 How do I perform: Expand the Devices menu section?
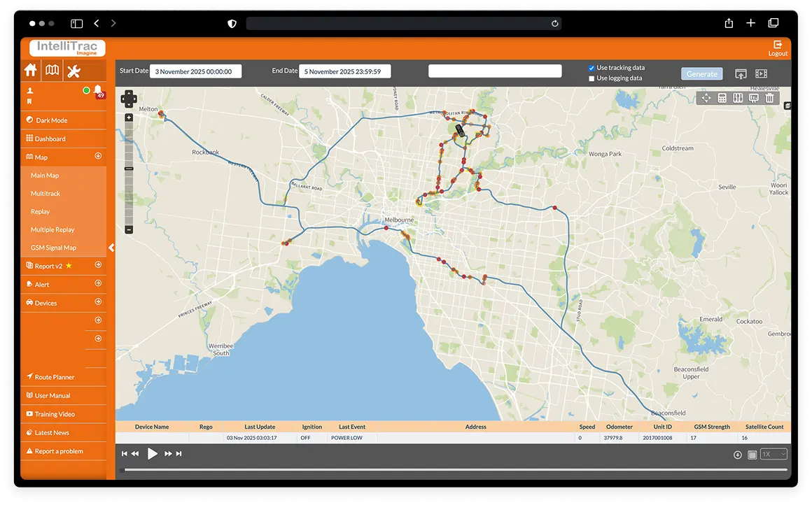(x=98, y=302)
